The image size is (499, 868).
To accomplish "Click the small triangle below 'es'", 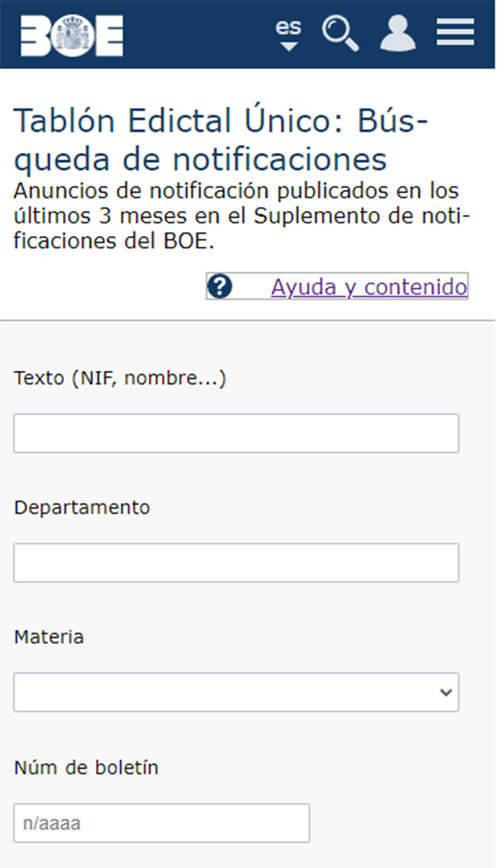I will pyautogui.click(x=289, y=46).
